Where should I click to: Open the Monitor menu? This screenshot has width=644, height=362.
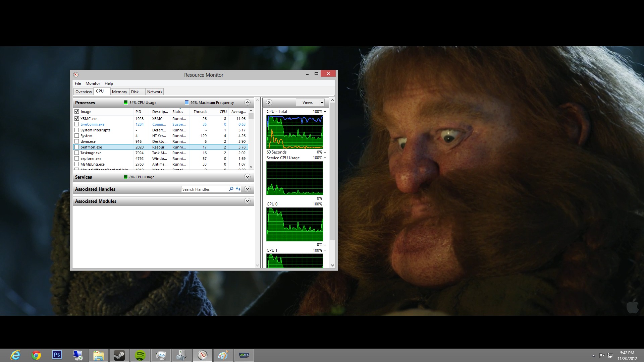point(93,83)
